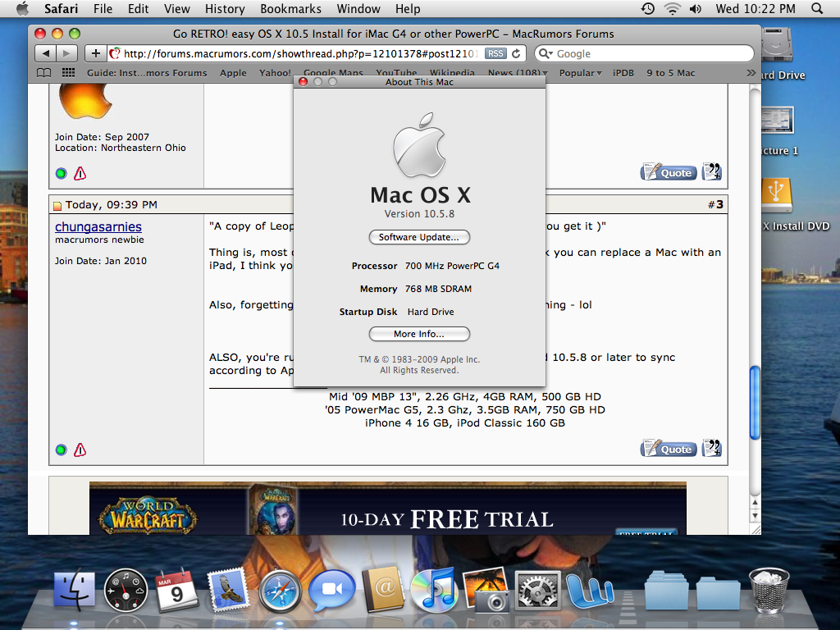
Task: Open Top Sites grid icon
Action: [x=68, y=73]
